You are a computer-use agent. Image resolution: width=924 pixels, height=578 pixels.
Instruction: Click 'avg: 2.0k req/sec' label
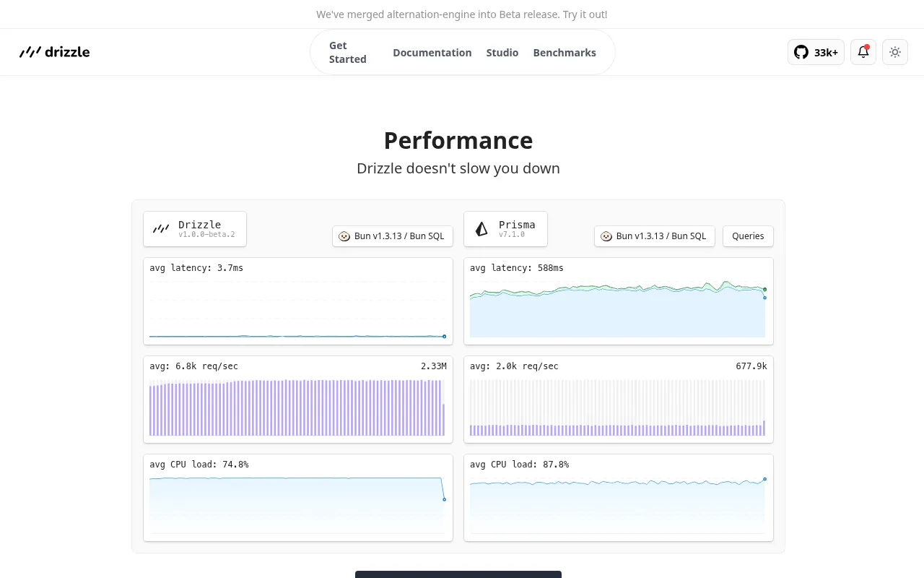[x=515, y=366]
